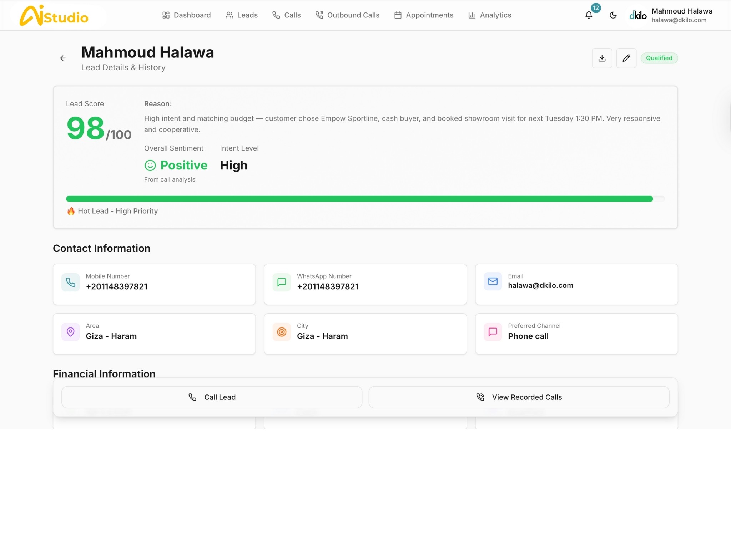Click the mobile number phone icon

(71, 282)
